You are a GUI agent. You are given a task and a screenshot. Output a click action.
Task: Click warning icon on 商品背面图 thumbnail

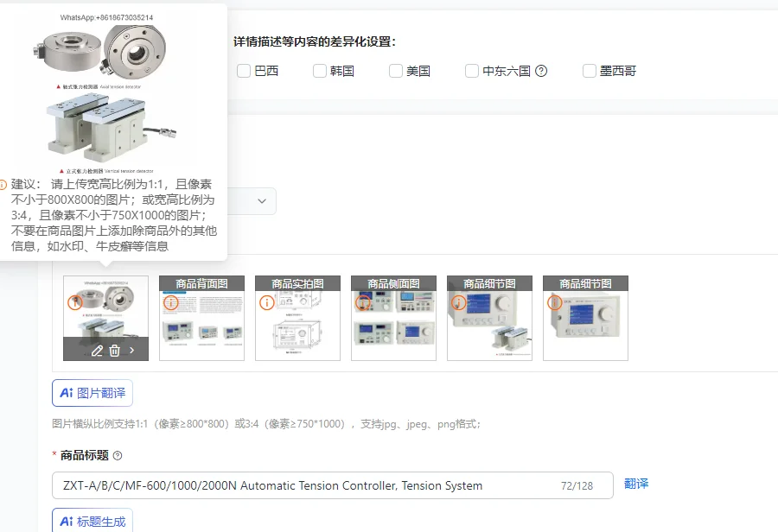pos(170,302)
